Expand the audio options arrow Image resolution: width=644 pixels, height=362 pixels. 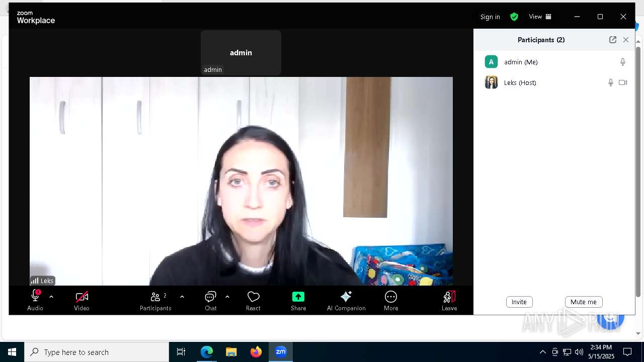[51, 297]
